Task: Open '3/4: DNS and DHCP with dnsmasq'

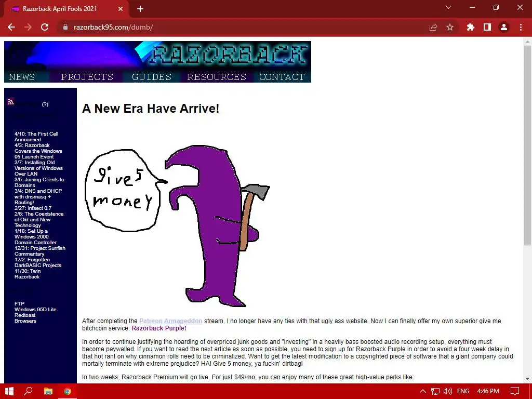Action: [38, 196]
